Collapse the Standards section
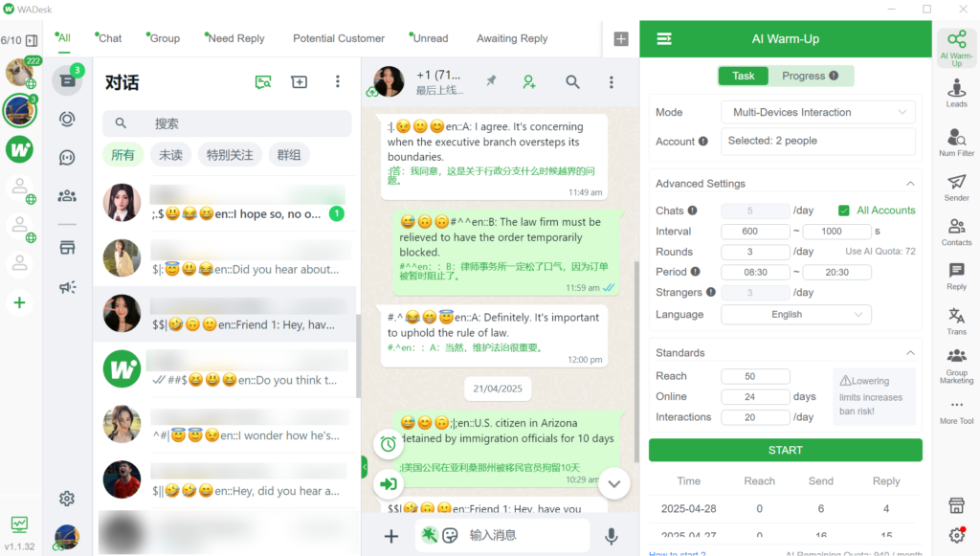This screenshot has height=556, width=980. (910, 353)
